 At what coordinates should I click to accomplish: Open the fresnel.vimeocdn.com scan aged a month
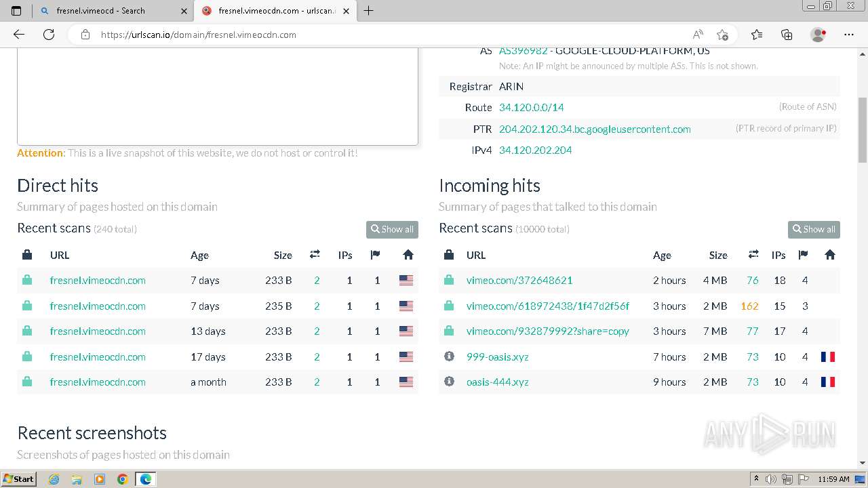pos(98,382)
